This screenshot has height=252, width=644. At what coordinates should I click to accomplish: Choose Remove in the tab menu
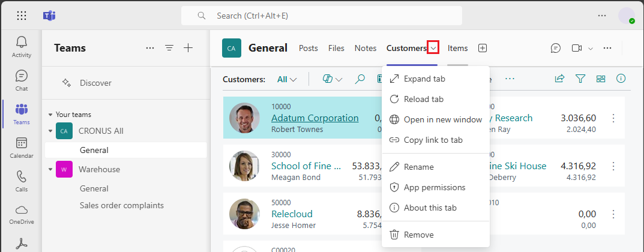(418, 235)
